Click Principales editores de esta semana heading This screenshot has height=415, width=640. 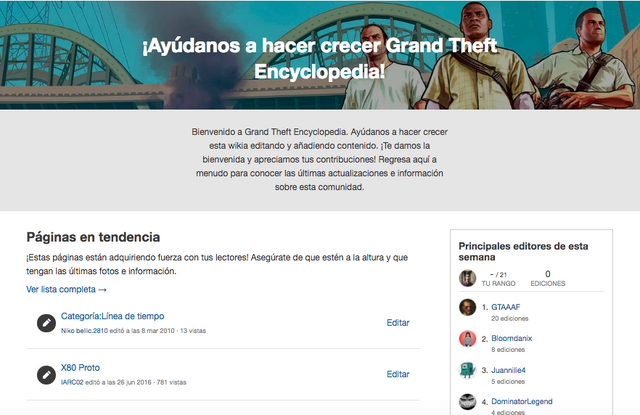(523, 251)
